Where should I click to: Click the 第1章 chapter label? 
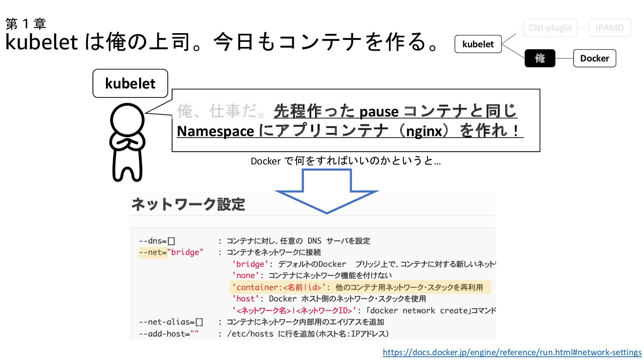click(x=26, y=24)
